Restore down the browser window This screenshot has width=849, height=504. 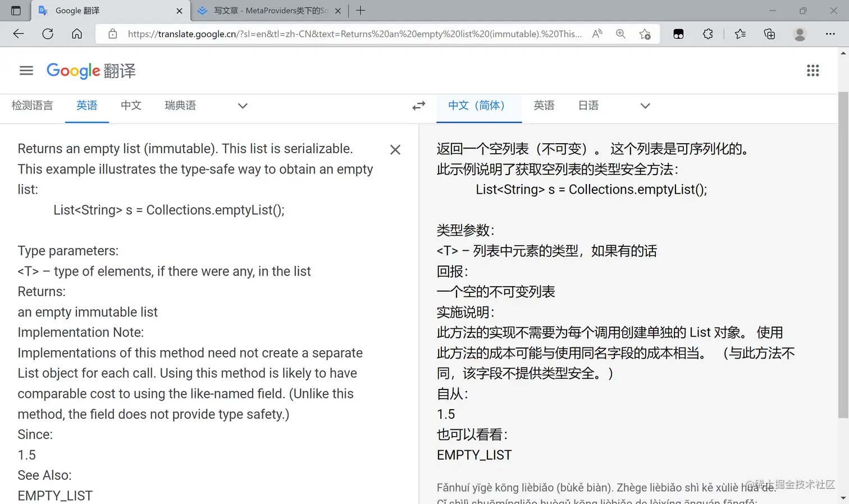tap(803, 11)
